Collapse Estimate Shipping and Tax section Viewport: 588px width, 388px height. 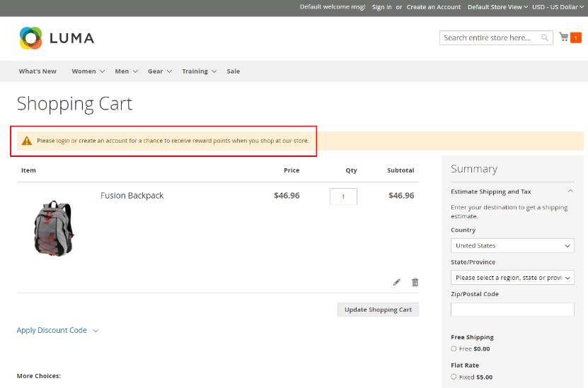point(570,192)
